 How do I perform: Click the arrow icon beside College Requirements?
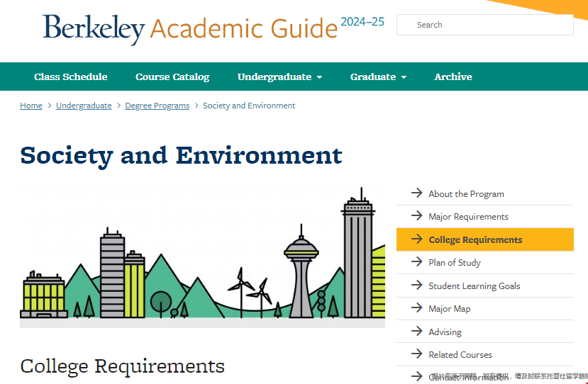pyautogui.click(x=416, y=239)
